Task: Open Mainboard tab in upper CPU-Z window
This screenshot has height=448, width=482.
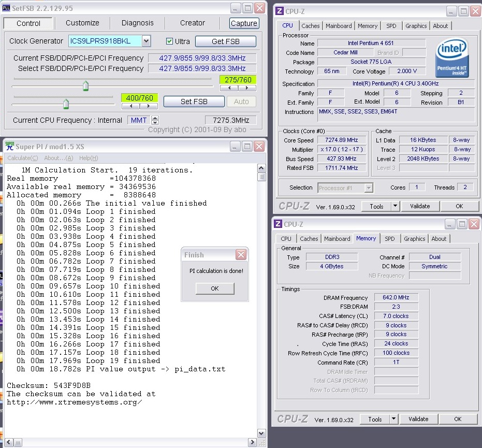Action: tap(339, 26)
